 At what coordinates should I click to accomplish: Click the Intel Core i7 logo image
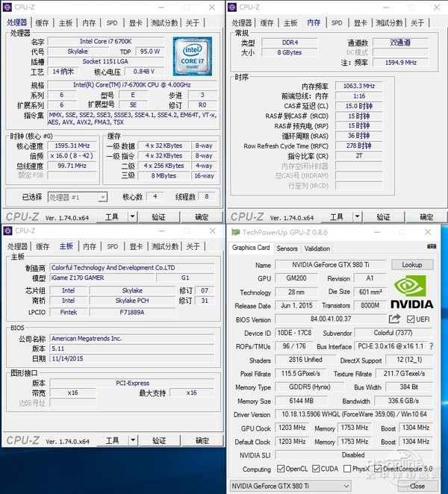(193, 57)
